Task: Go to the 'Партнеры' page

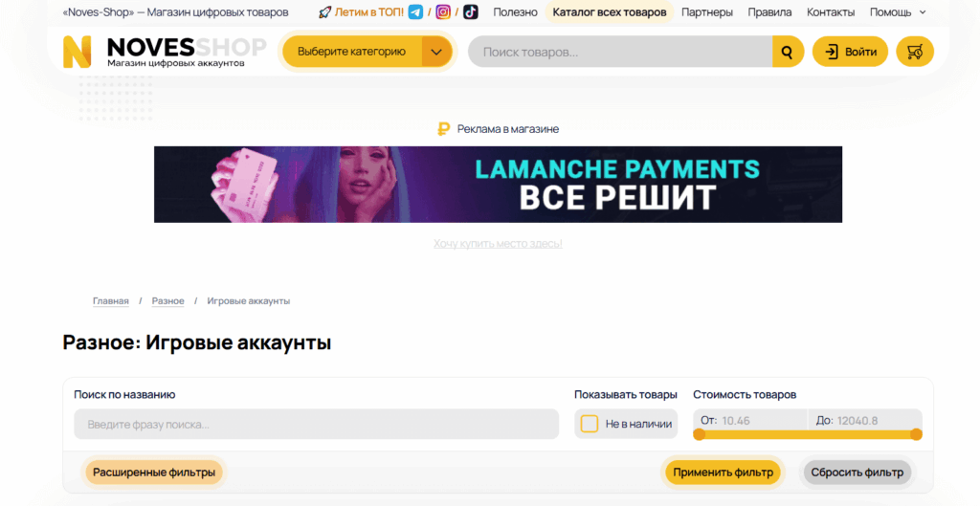Action: 707,11
